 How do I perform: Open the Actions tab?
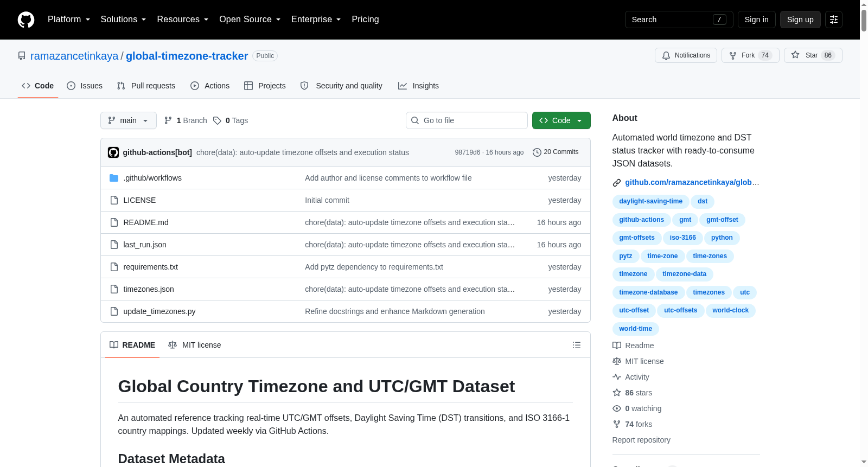click(210, 86)
